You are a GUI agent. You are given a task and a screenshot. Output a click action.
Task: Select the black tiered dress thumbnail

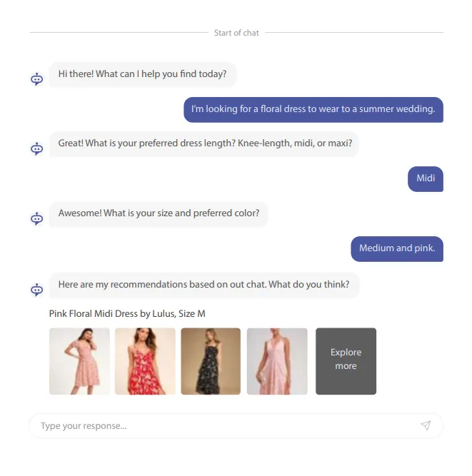(x=211, y=361)
